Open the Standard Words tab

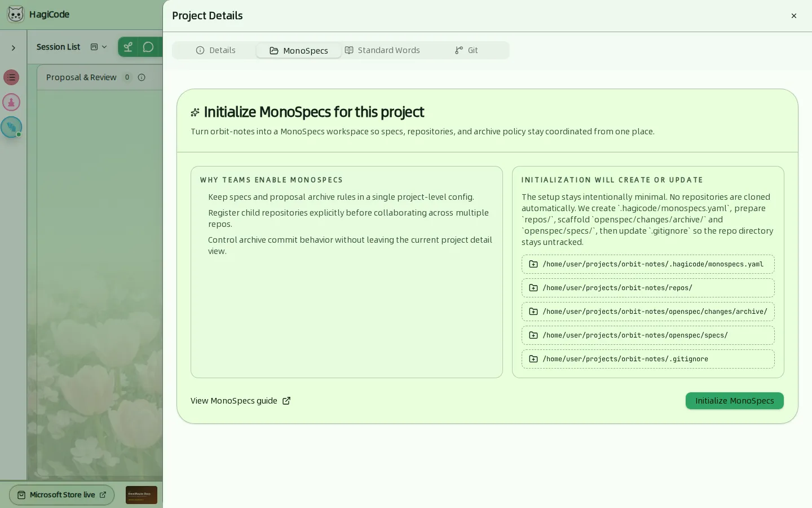point(382,50)
